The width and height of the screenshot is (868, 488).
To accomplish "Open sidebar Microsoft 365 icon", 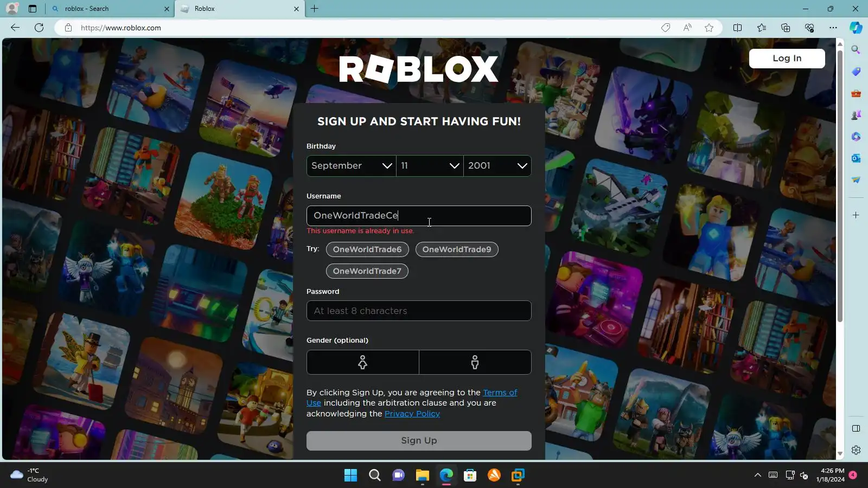I will [x=856, y=137].
